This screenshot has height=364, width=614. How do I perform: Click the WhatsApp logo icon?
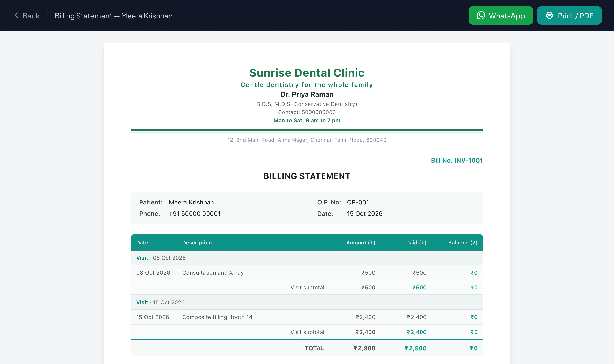point(481,16)
